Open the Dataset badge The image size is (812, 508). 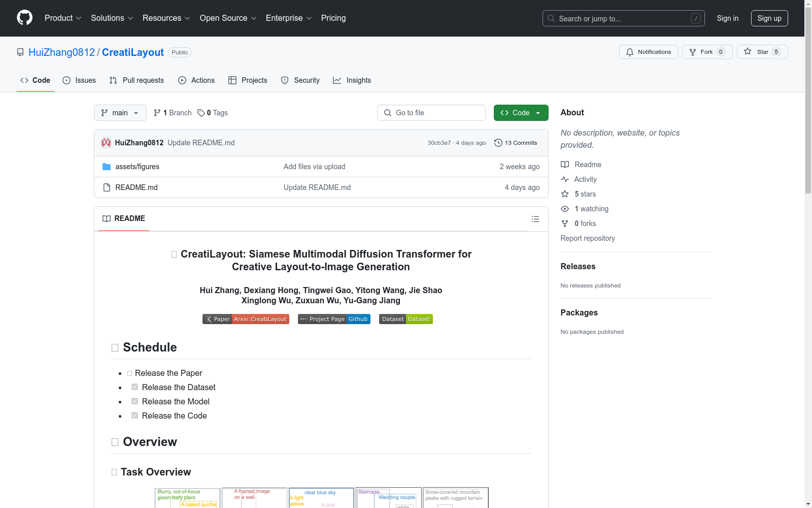tap(406, 319)
